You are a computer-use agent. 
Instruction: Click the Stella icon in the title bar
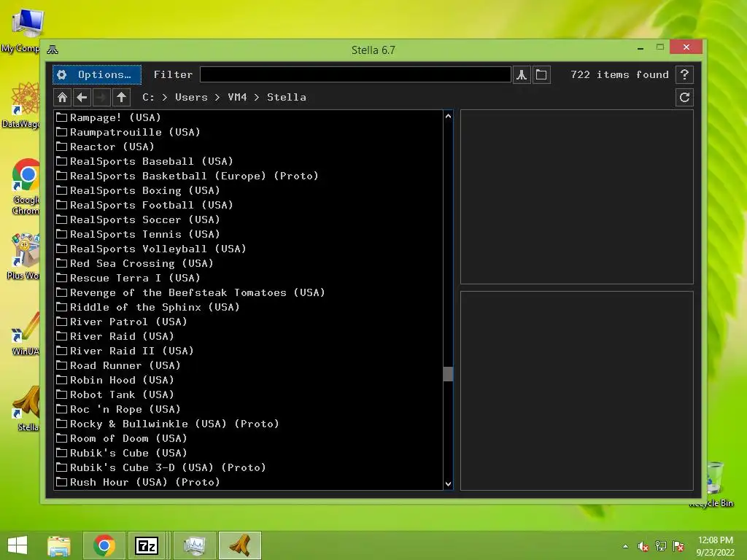tap(53, 50)
